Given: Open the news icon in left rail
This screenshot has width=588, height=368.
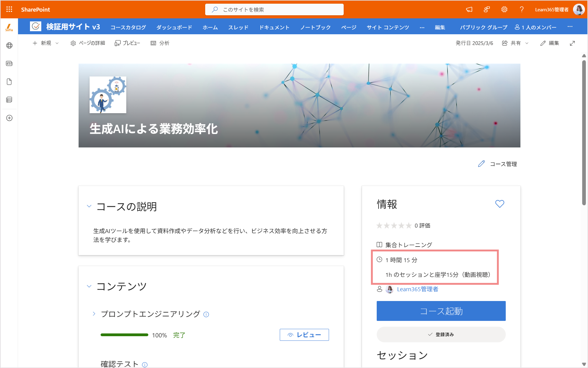Looking at the screenshot, I should tap(9, 64).
